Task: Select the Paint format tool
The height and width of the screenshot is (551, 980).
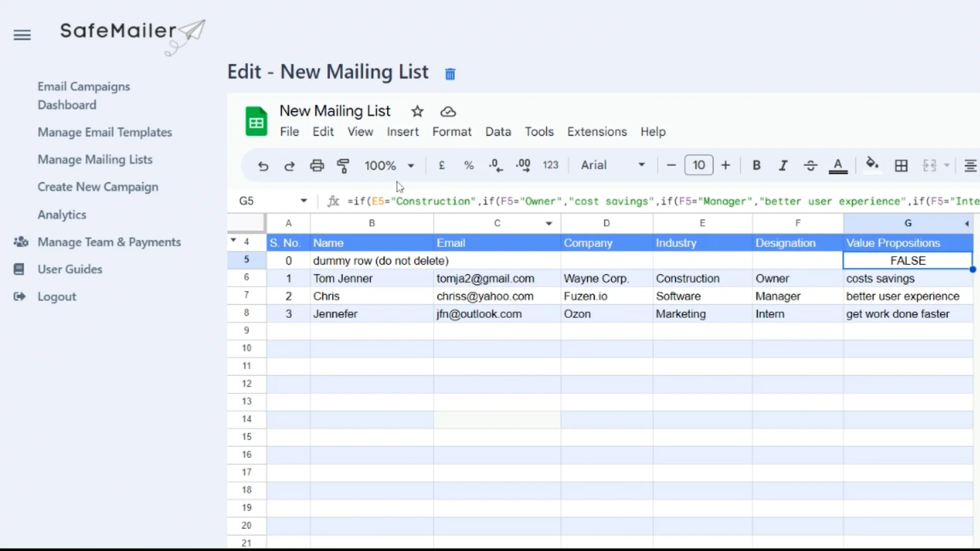Action: (x=344, y=165)
